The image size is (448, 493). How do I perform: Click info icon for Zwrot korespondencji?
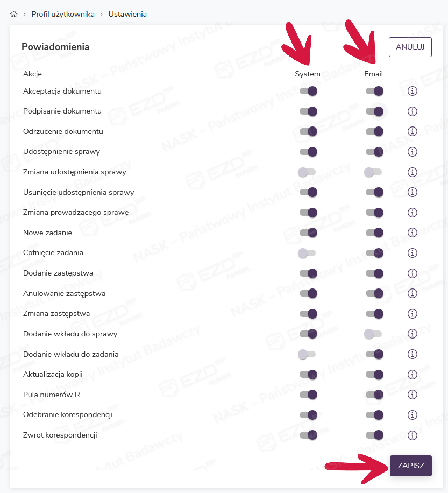(x=413, y=435)
